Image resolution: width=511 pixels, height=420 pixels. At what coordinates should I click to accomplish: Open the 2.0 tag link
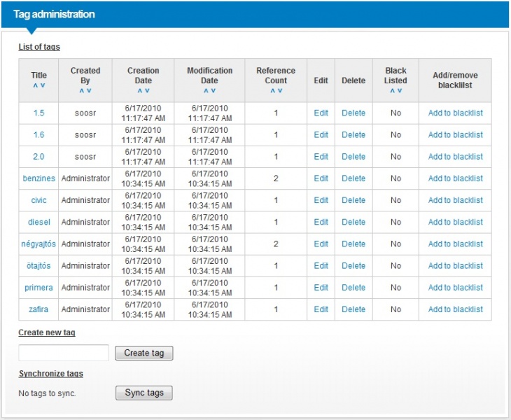[38, 157]
